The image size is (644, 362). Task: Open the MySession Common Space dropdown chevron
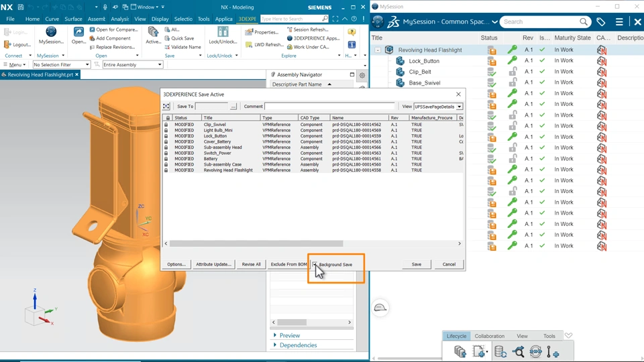coord(494,21)
